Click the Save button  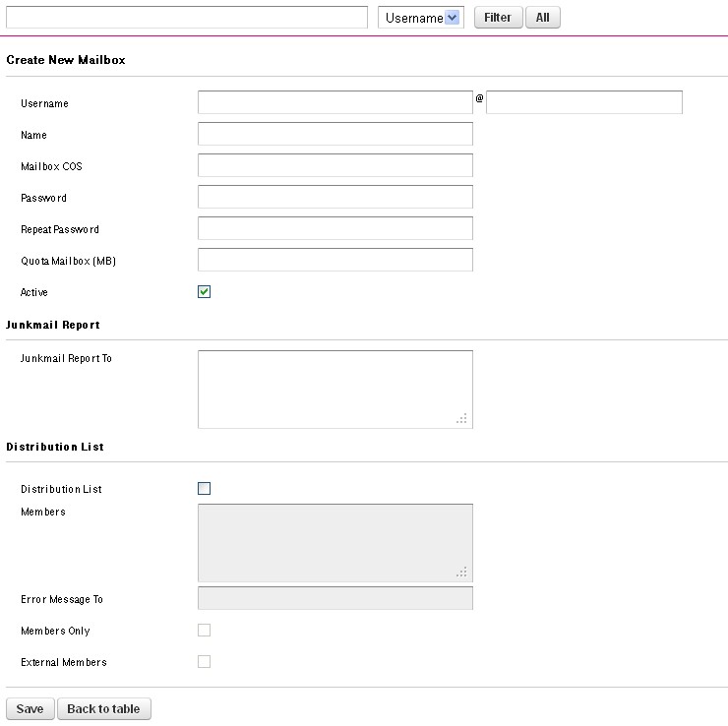click(30, 709)
